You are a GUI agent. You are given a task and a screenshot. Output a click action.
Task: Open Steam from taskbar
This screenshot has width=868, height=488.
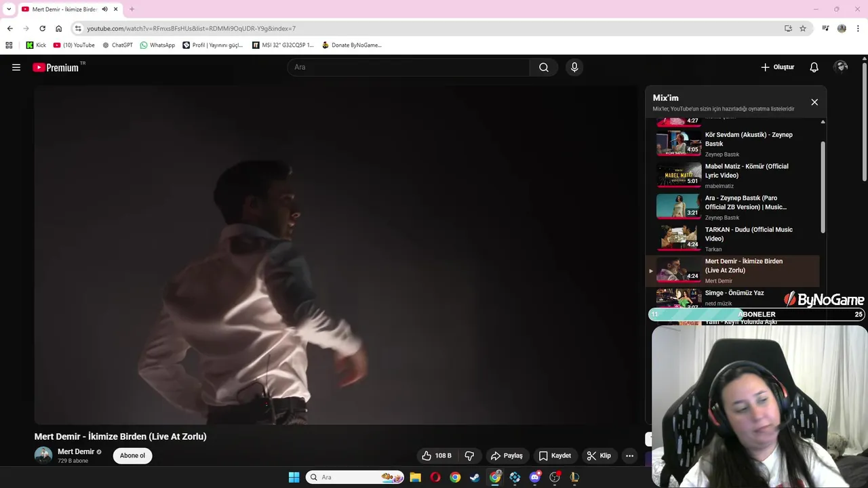click(475, 477)
